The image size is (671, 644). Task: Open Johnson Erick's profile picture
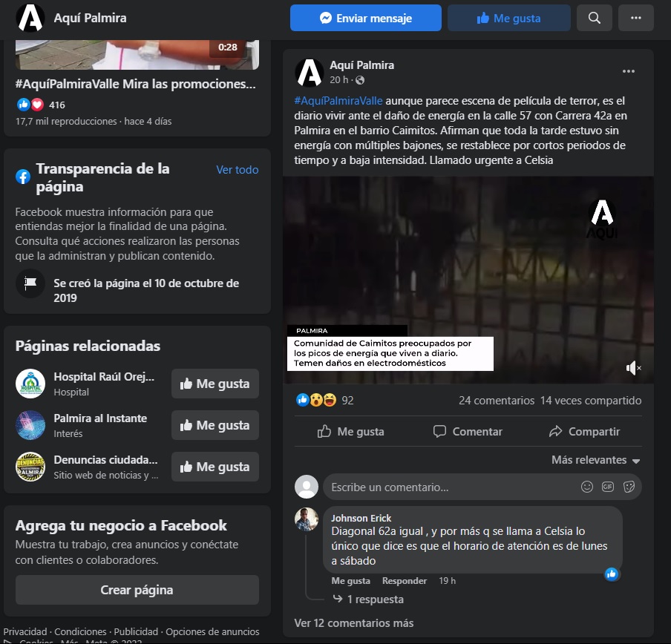point(307,519)
